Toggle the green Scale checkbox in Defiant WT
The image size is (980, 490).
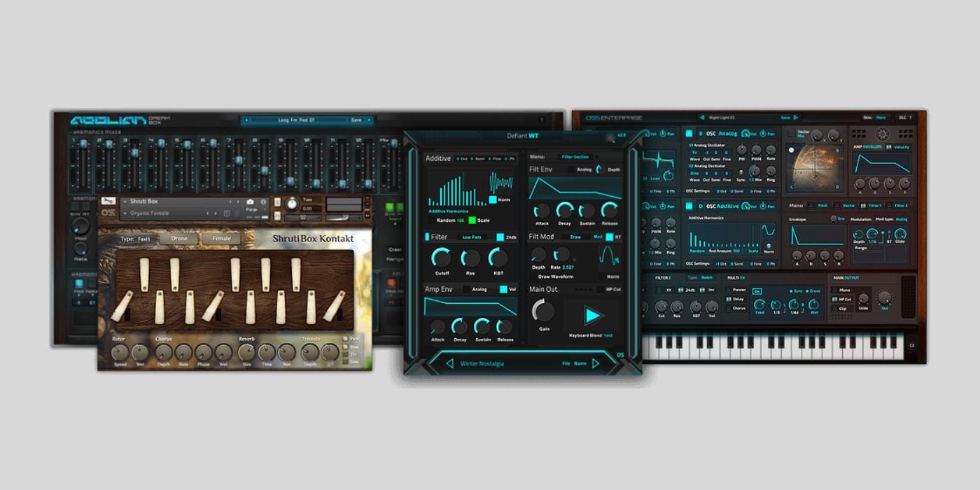[472, 220]
